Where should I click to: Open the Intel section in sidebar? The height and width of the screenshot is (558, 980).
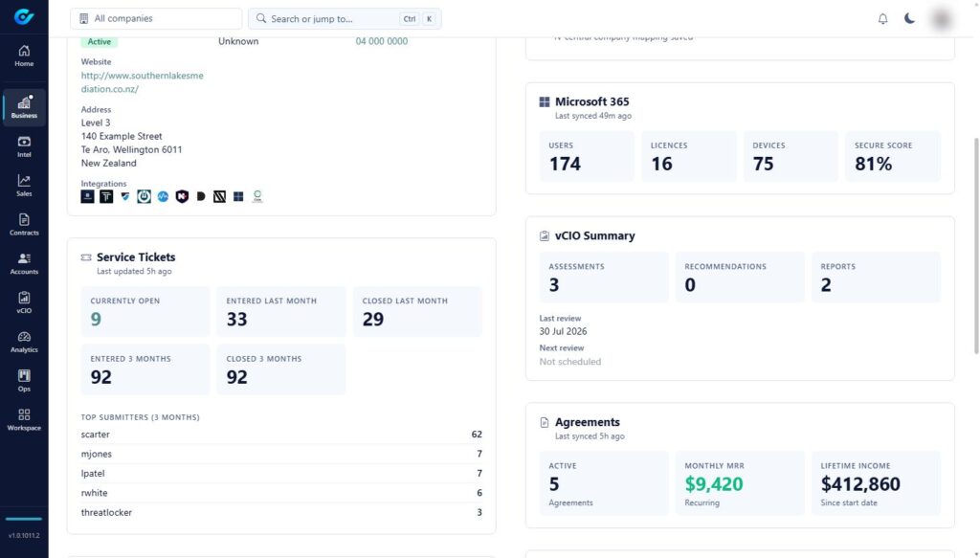tap(24, 146)
